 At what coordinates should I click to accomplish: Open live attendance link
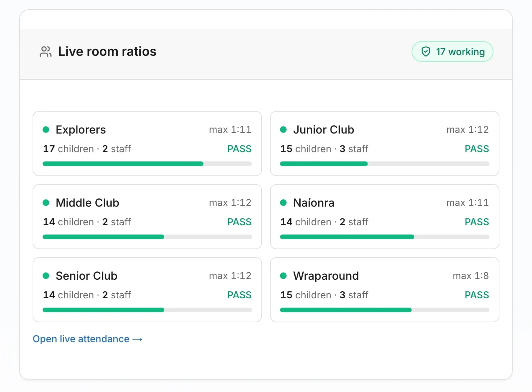pyautogui.click(x=87, y=339)
